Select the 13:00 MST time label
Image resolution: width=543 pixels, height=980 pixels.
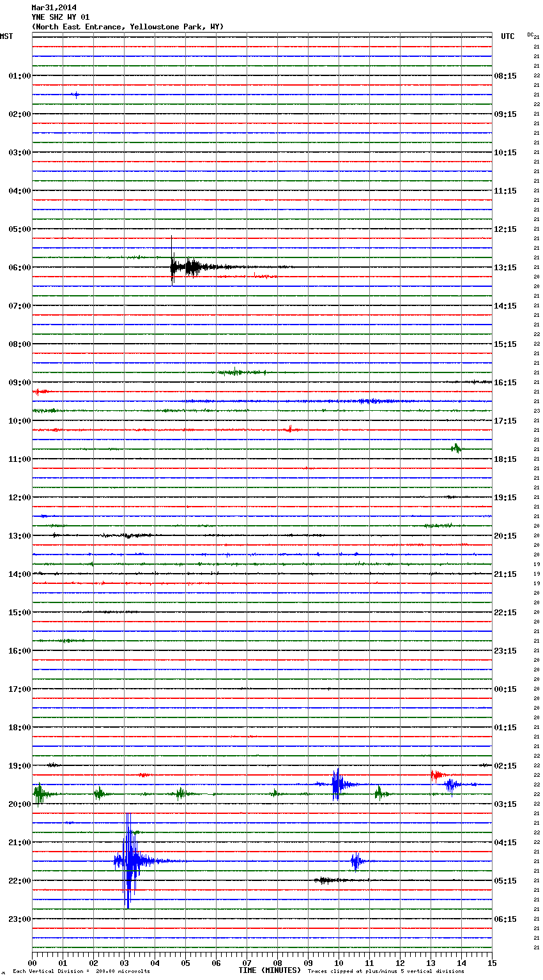20,536
